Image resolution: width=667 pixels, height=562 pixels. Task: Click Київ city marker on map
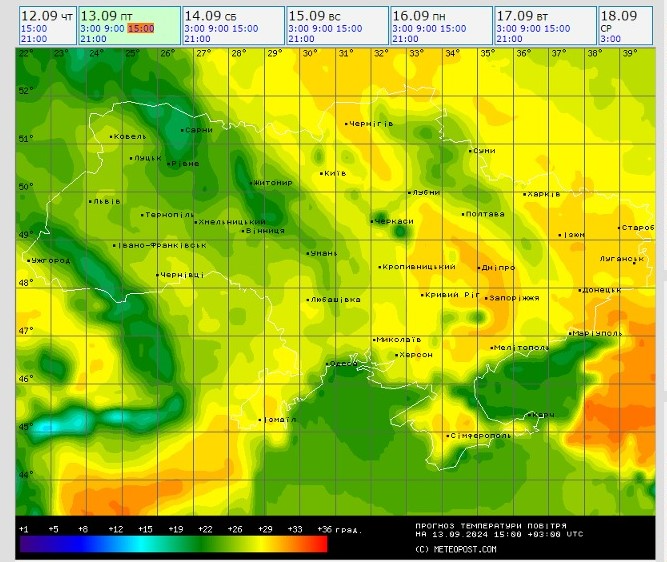[x=321, y=173]
